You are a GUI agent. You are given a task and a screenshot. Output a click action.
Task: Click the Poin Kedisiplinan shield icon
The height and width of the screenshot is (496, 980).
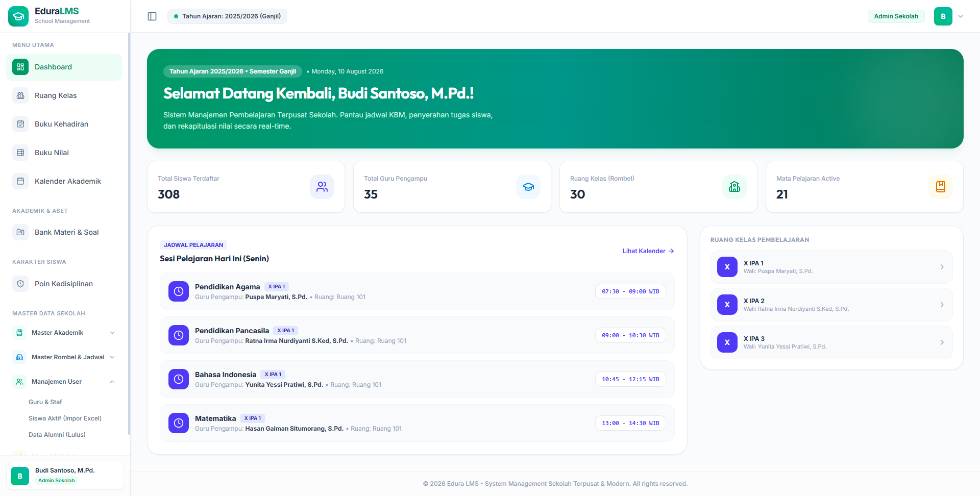click(20, 284)
